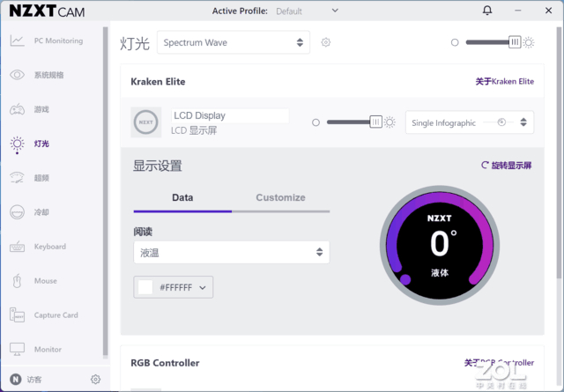
Task: Click the LCD Display name field
Action: click(230, 115)
